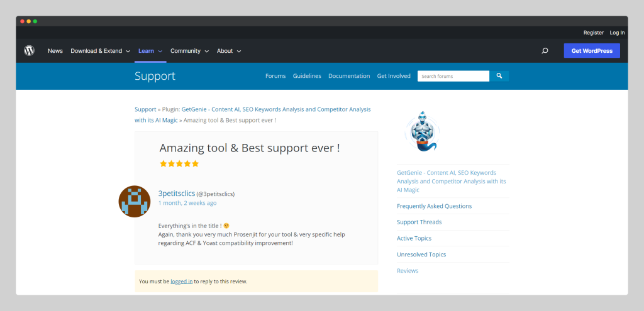Expand the Download & Extend menu

click(100, 51)
